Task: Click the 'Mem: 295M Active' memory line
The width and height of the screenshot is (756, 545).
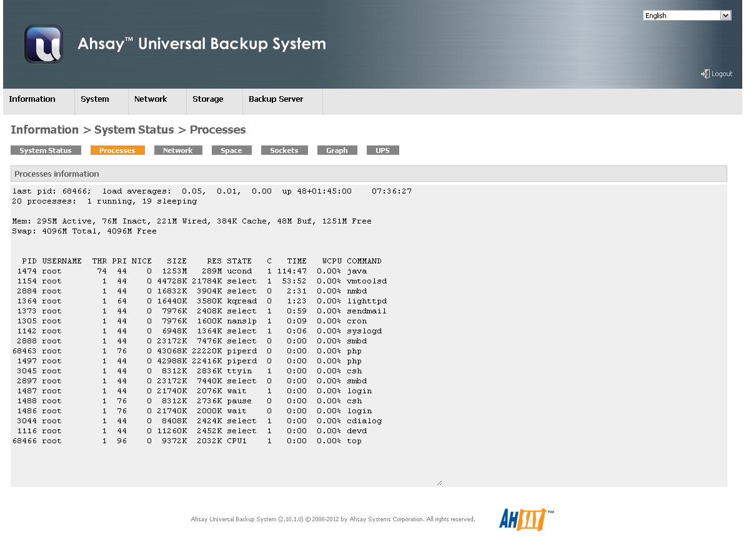Action: click(x=192, y=221)
